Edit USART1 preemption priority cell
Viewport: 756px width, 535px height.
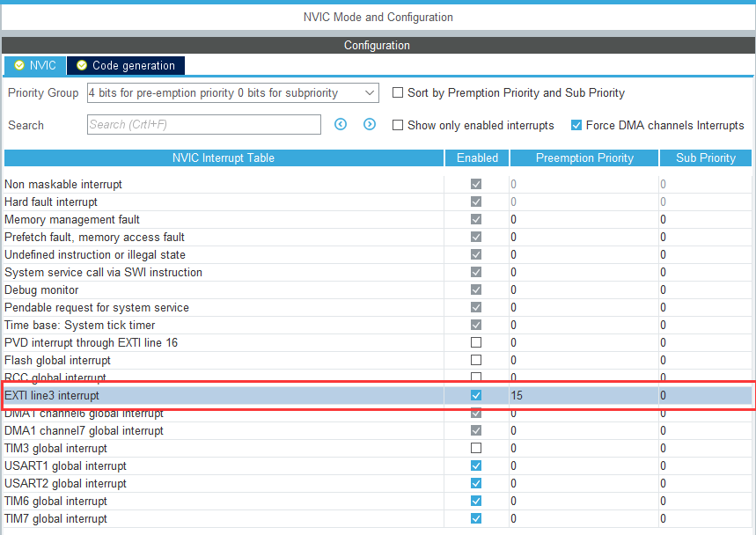click(584, 466)
